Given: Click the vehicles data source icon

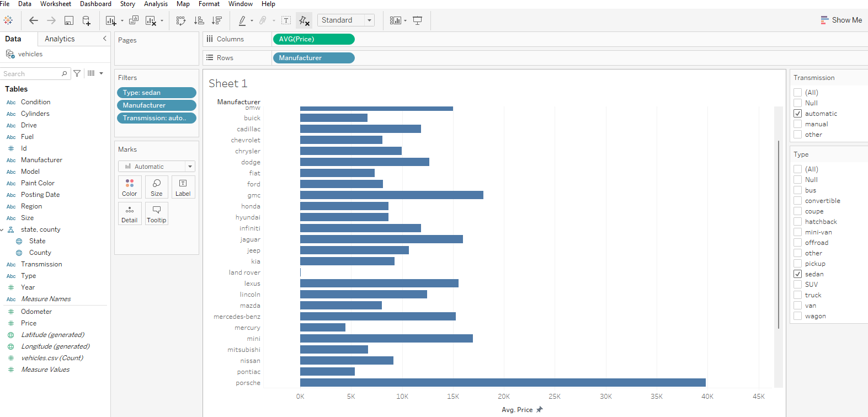Looking at the screenshot, I should (10, 54).
